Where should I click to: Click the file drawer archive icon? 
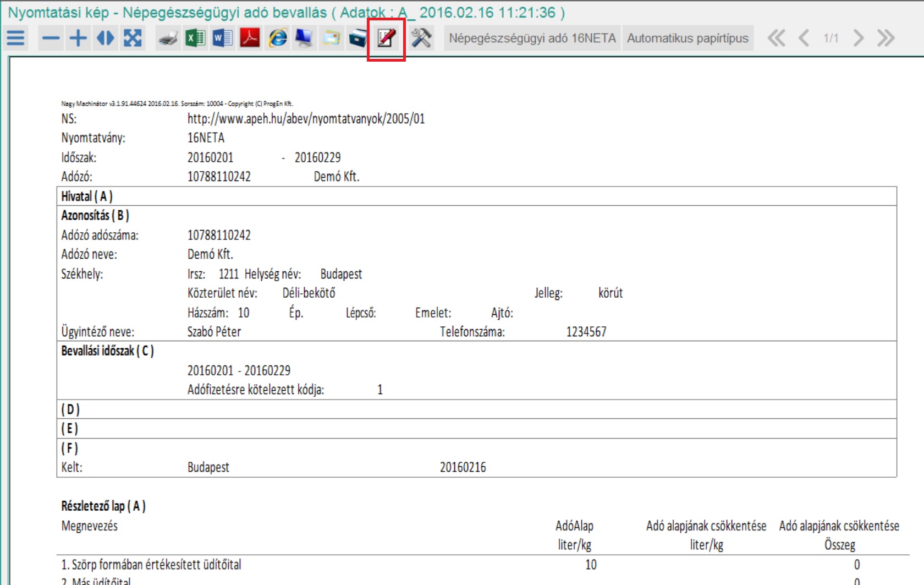point(358,38)
